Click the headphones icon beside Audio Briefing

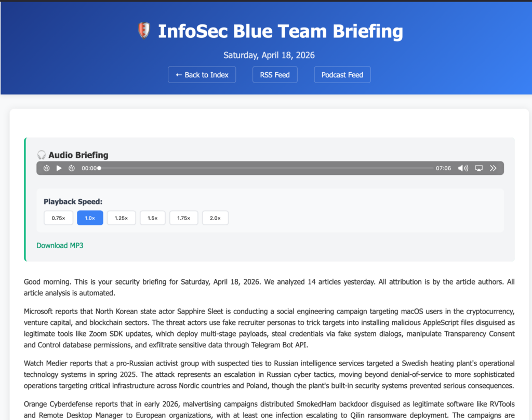tap(42, 155)
